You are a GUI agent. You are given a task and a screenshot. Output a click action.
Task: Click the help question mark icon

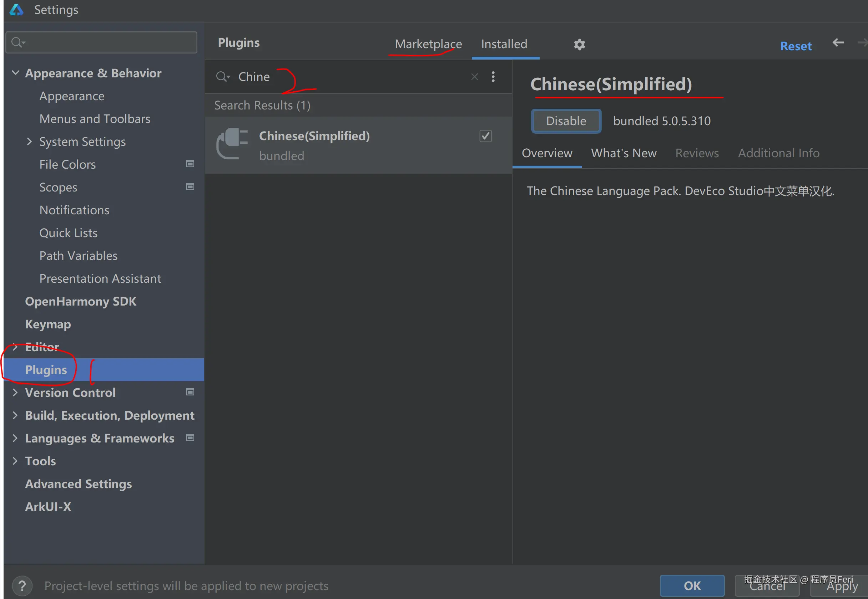pyautogui.click(x=22, y=586)
